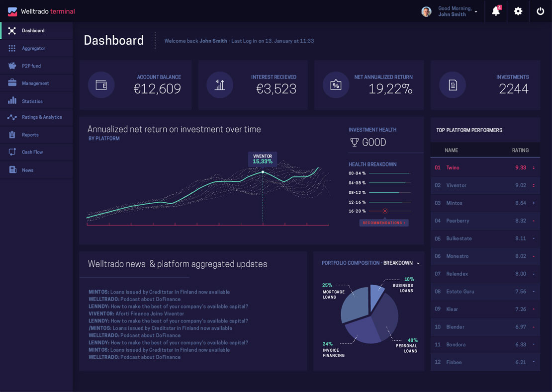Screen dimensions: 552x392
Task: Open the Portfolio Composition Breakdown dropdown
Action: click(x=418, y=263)
